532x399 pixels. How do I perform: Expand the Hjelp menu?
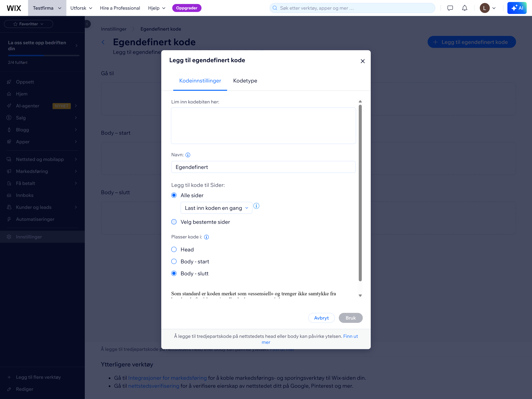(157, 8)
